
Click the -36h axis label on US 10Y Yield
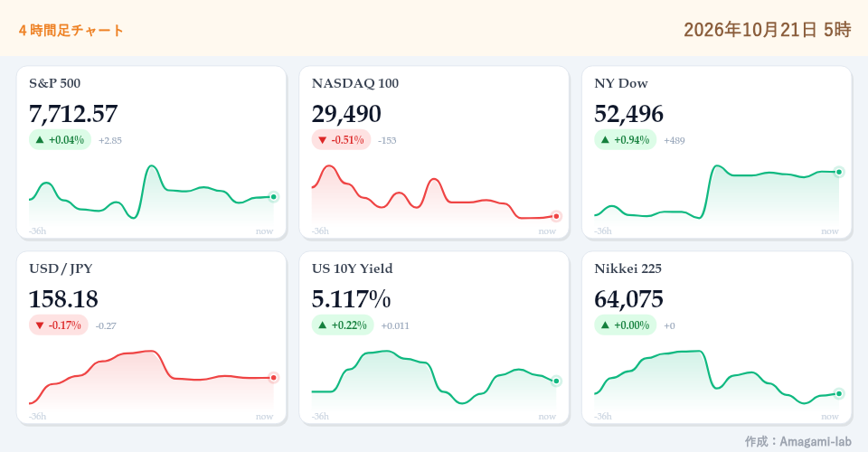pyautogui.click(x=320, y=417)
